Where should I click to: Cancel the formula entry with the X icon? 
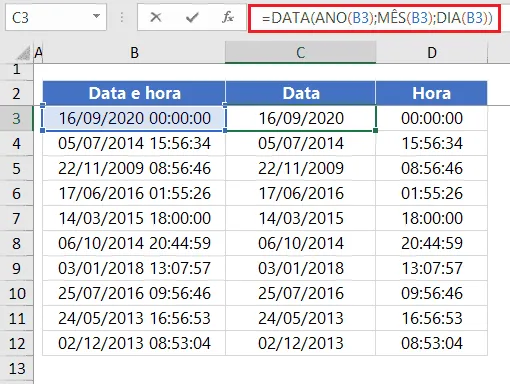point(156,17)
